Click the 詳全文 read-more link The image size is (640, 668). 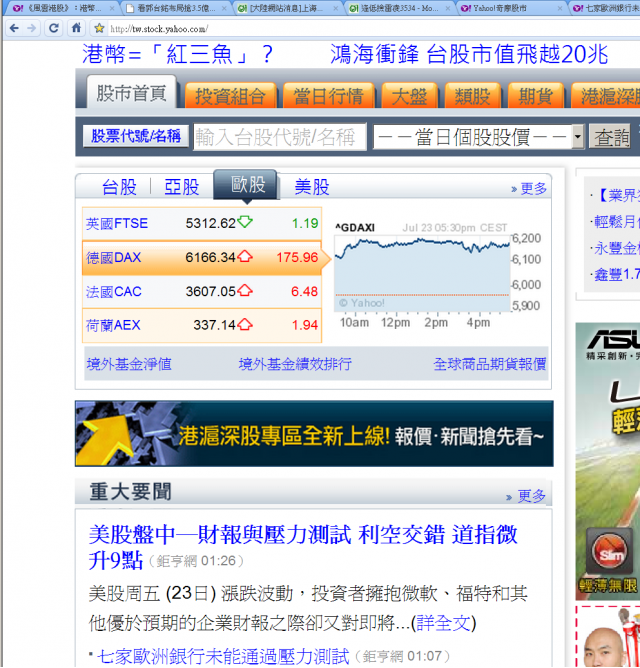[444, 623]
